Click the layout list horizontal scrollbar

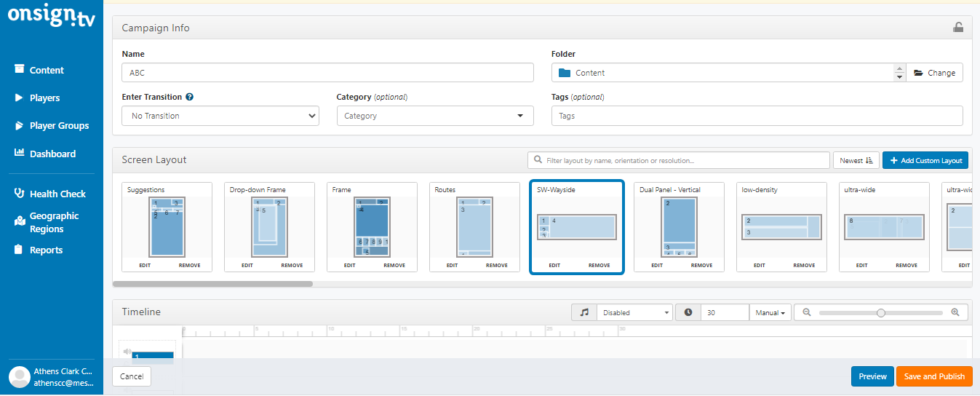point(213,284)
